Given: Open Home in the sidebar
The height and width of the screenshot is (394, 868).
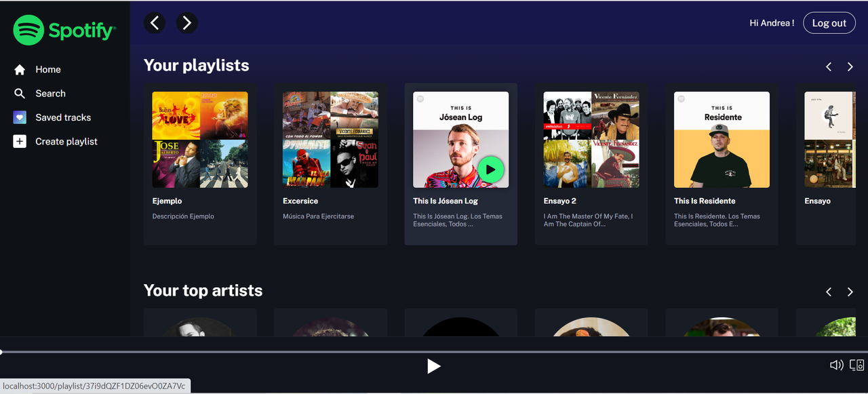Looking at the screenshot, I should (48, 70).
